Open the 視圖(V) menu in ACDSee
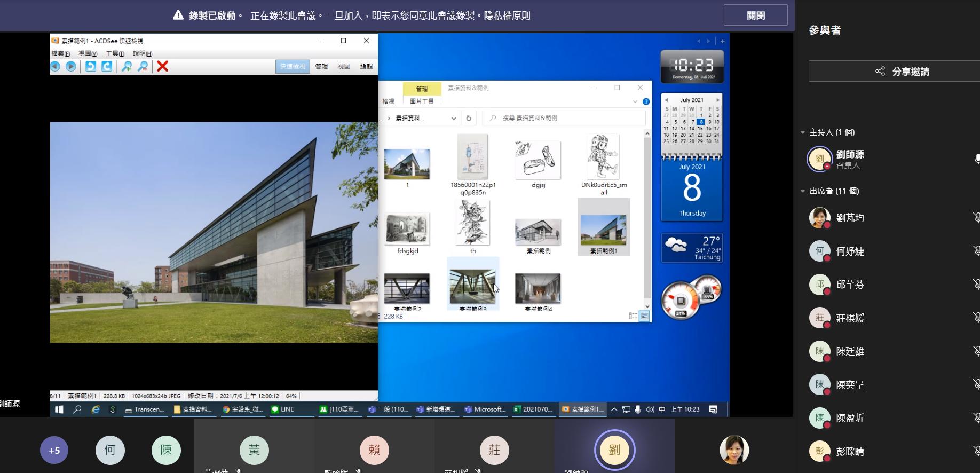 tap(88, 53)
